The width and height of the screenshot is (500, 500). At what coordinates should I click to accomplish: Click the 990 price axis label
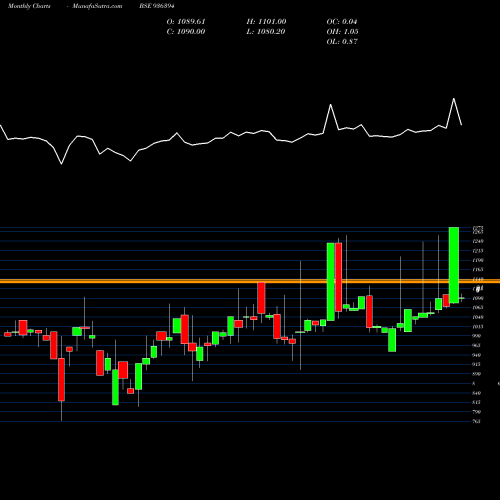[477, 336]
